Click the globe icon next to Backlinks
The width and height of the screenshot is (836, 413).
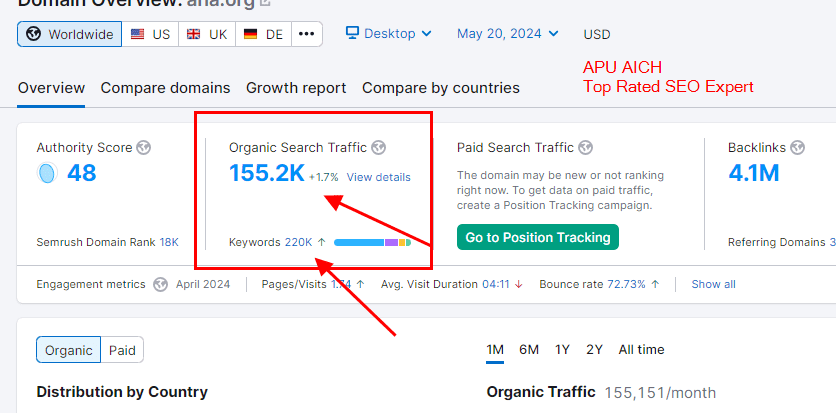797,148
